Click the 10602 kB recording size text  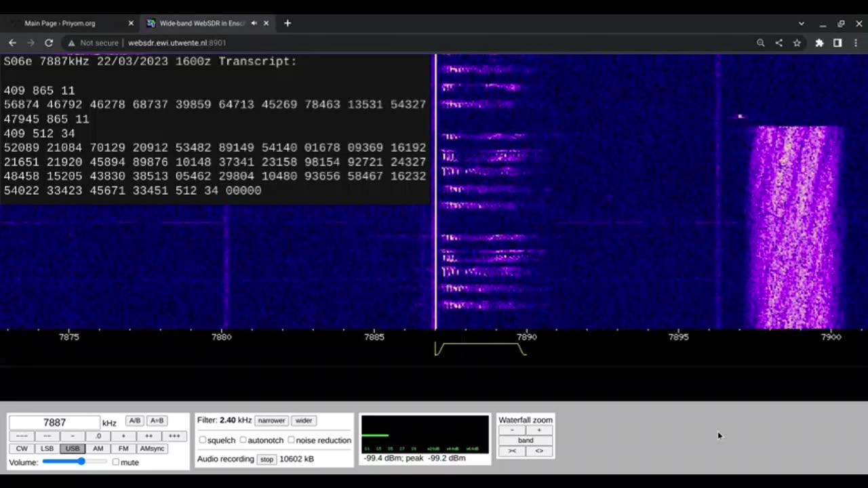pyautogui.click(x=296, y=460)
